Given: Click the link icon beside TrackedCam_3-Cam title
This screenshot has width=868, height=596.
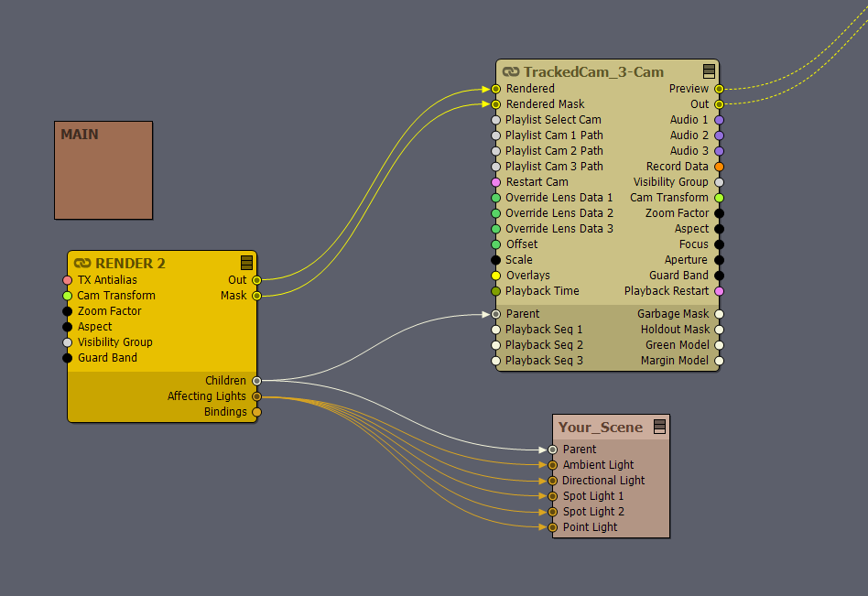Looking at the screenshot, I should pyautogui.click(x=511, y=72).
